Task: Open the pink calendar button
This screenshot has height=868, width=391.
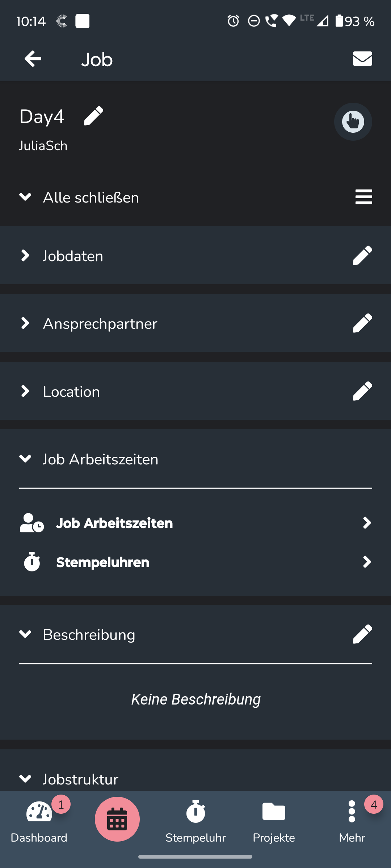Action: [117, 819]
